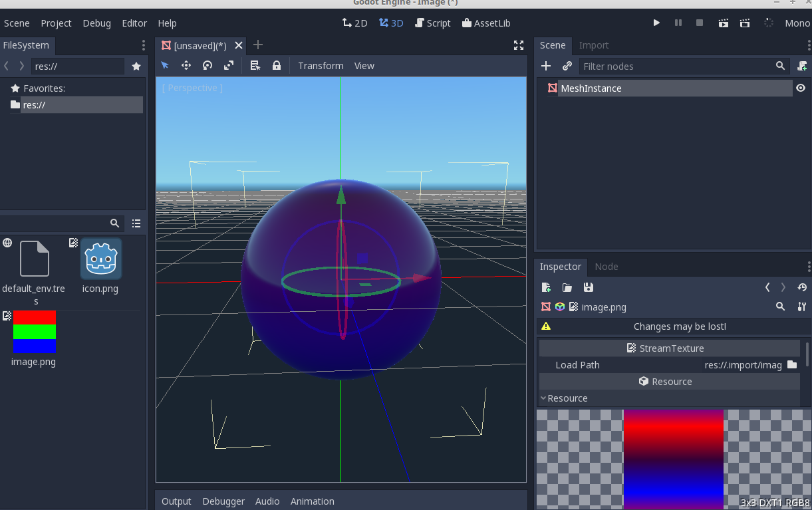
Task: Save the current resource disk icon
Action: [x=588, y=287]
